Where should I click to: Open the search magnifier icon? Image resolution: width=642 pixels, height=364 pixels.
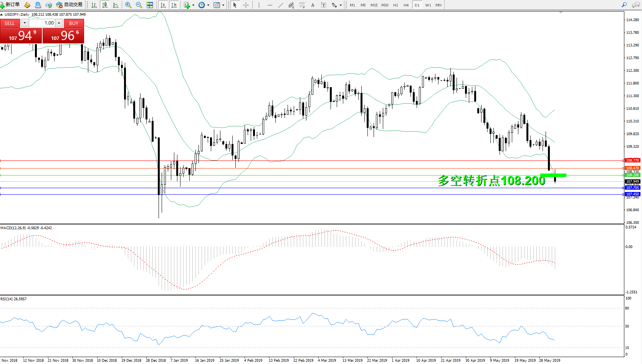click(624, 5)
